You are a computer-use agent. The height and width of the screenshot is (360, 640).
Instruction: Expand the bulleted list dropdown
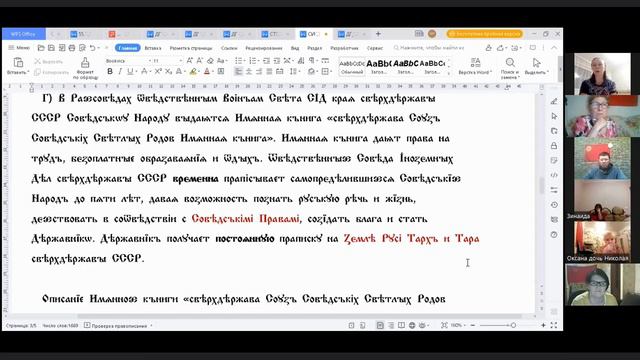click(x=244, y=61)
